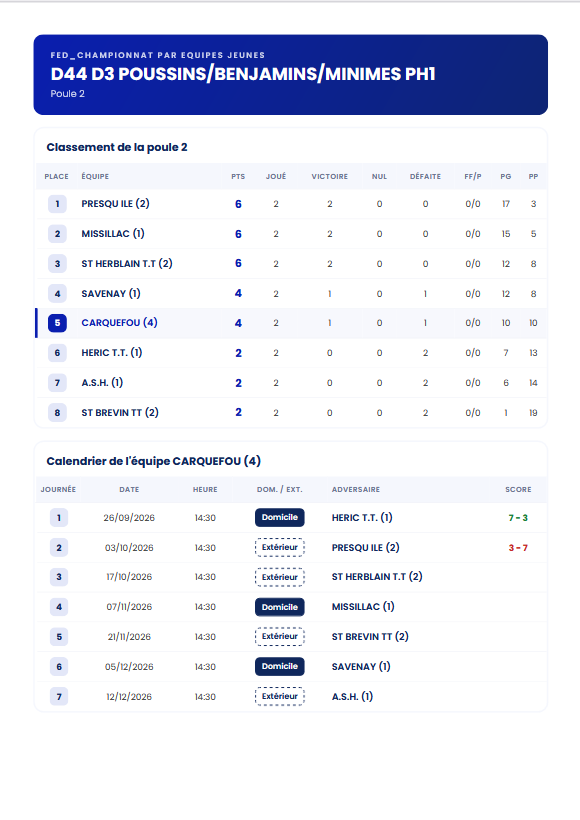Click highlighted place badge 5
The width and height of the screenshot is (580, 820).
pyautogui.click(x=57, y=323)
